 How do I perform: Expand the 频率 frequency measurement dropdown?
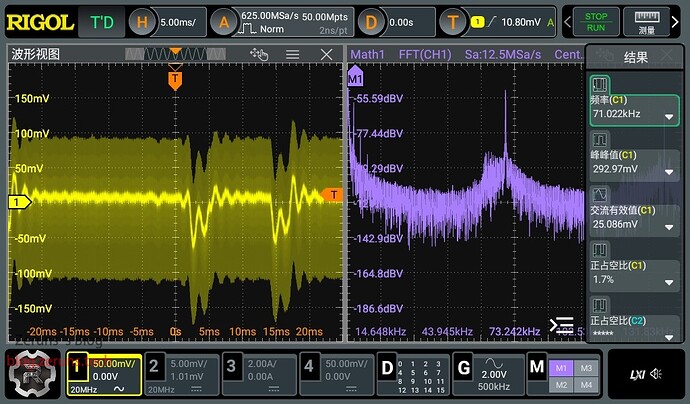click(x=669, y=117)
